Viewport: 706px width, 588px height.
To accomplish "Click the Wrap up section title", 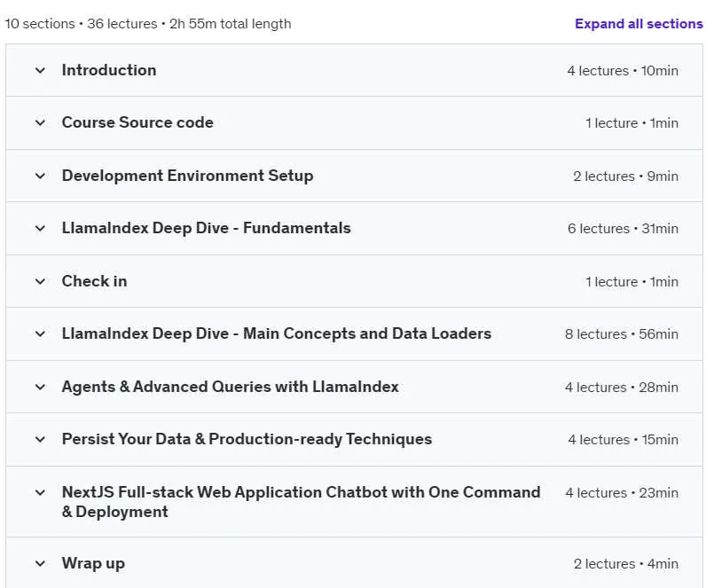I will click(x=93, y=564).
